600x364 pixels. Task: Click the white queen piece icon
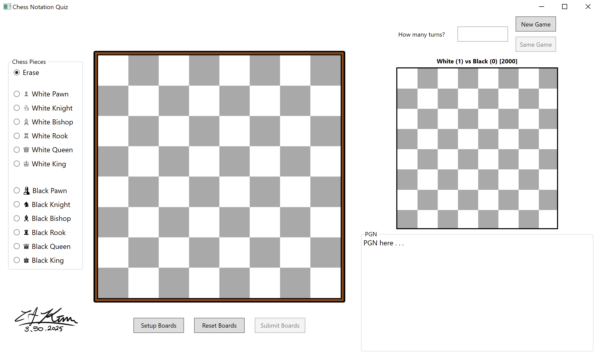click(x=26, y=150)
